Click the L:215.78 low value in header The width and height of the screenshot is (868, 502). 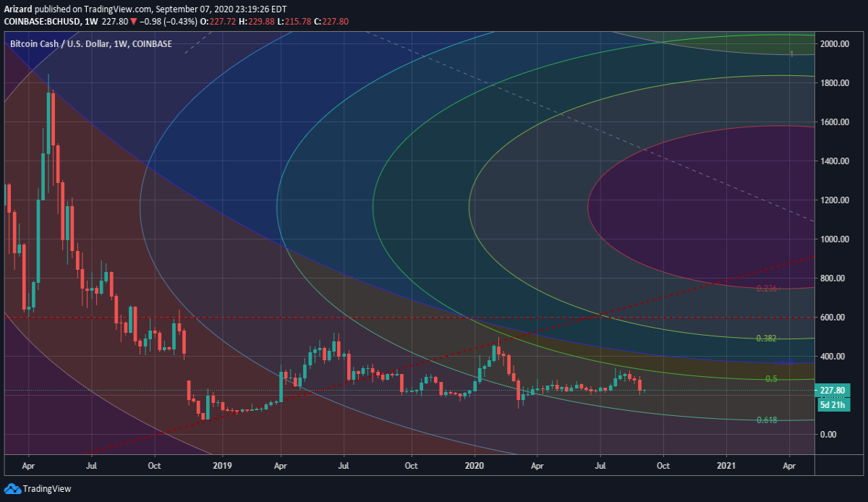coord(294,22)
